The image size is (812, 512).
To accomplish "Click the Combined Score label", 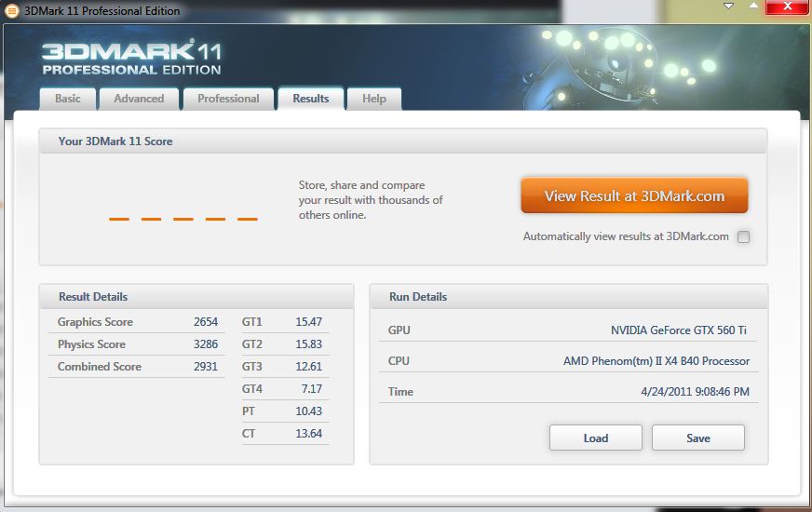I will pyautogui.click(x=100, y=367).
